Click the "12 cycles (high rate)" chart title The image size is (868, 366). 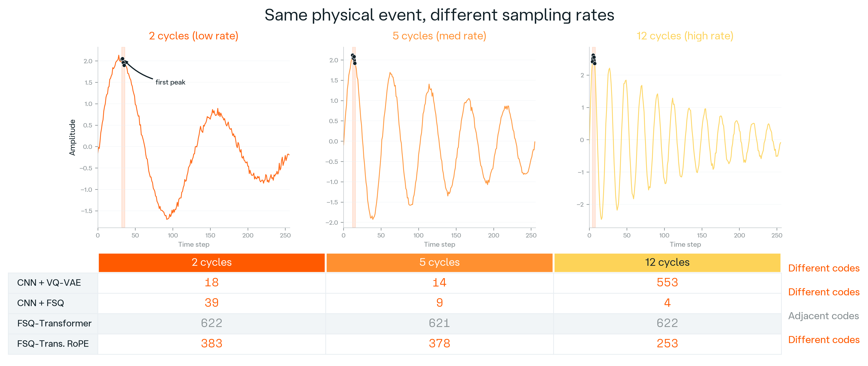(x=685, y=36)
